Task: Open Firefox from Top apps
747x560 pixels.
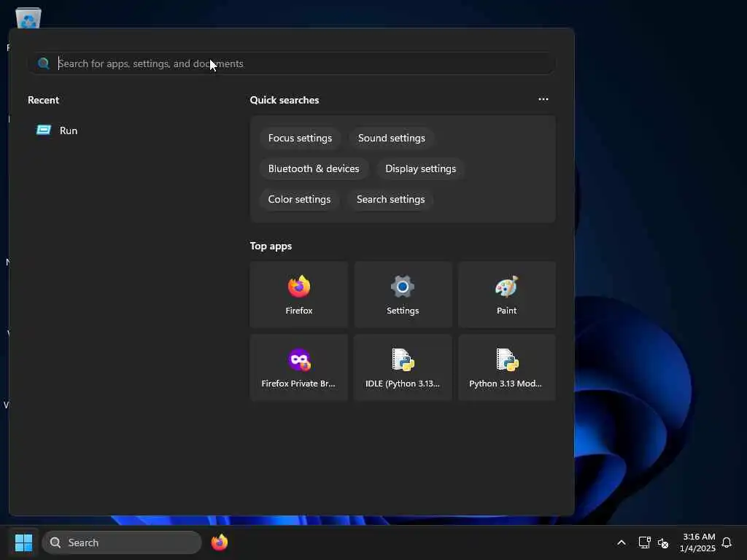Action: tap(298, 295)
